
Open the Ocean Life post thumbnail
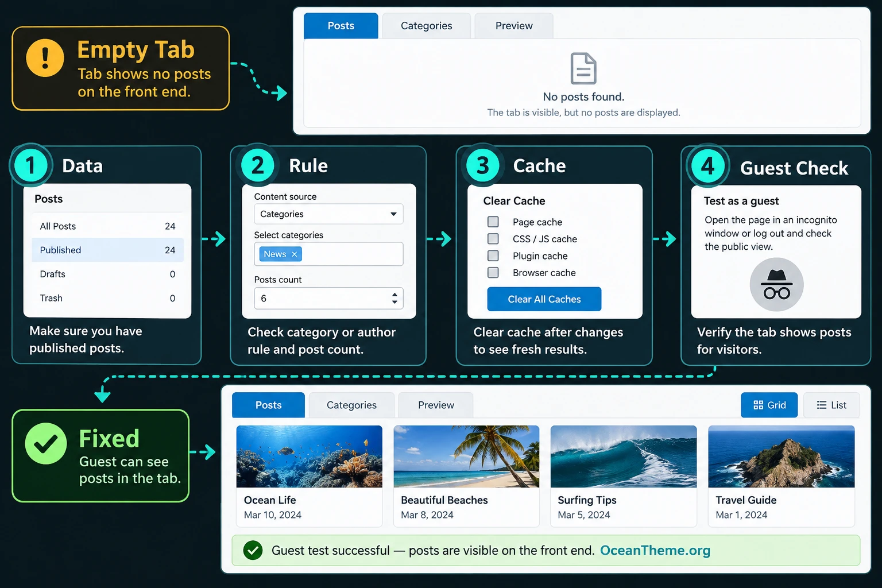pyautogui.click(x=309, y=457)
